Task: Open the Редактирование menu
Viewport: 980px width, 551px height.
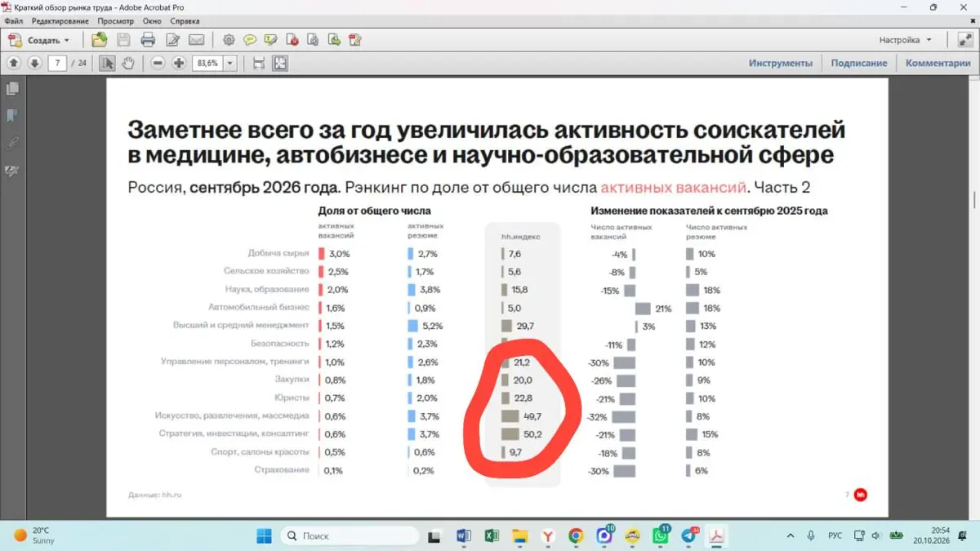Action: point(60,20)
